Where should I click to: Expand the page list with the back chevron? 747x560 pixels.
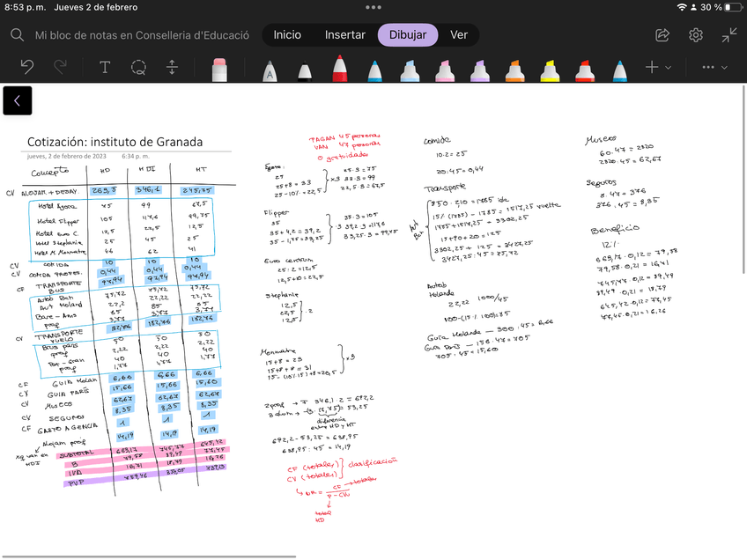pos(17,101)
